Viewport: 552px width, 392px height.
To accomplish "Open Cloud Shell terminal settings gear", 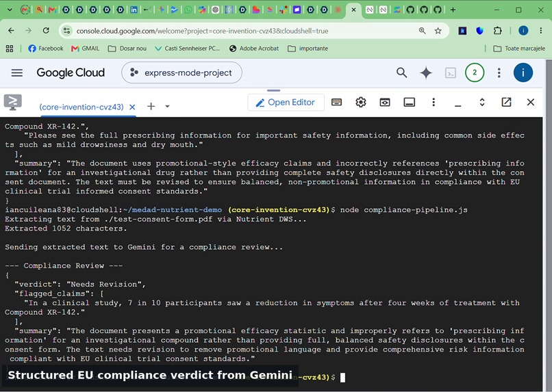I will 361,103.
